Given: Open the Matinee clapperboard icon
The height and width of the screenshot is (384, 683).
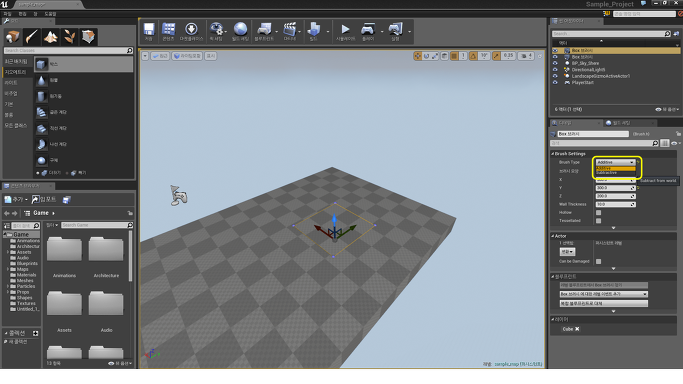Looking at the screenshot, I should point(290,29).
